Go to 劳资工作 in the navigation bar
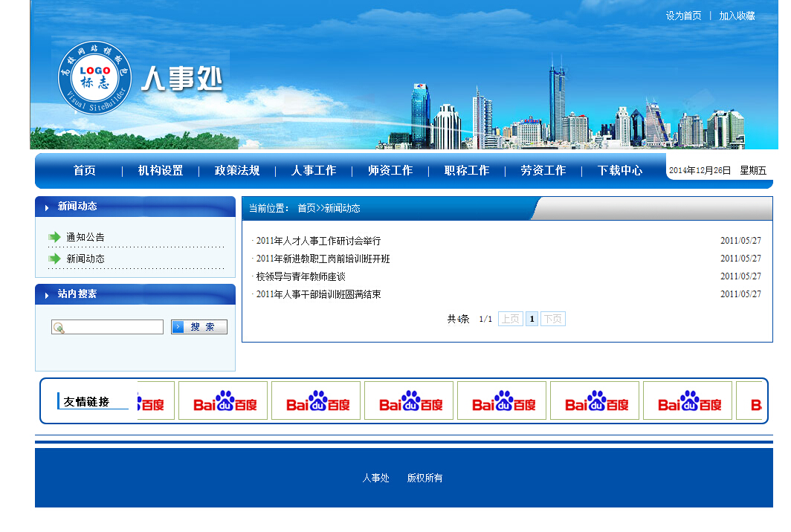Image resolution: width=791 pixels, height=532 pixels. 543,170
